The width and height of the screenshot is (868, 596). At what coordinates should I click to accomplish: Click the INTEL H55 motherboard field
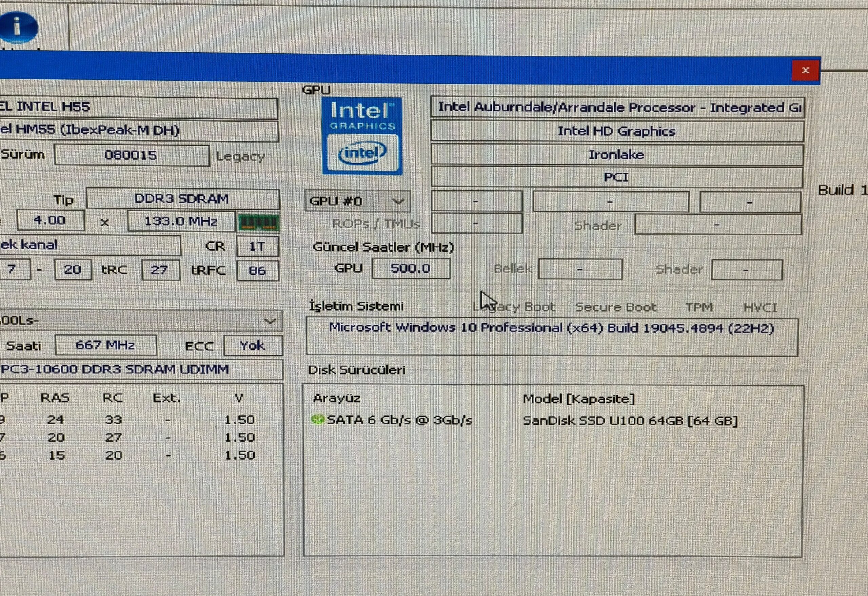(139, 108)
